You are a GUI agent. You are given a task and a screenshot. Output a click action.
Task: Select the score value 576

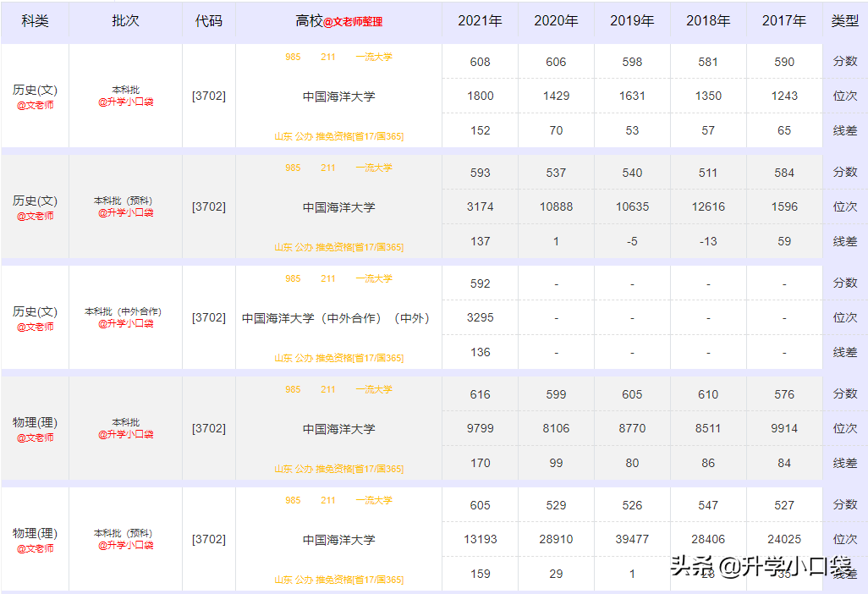click(784, 394)
